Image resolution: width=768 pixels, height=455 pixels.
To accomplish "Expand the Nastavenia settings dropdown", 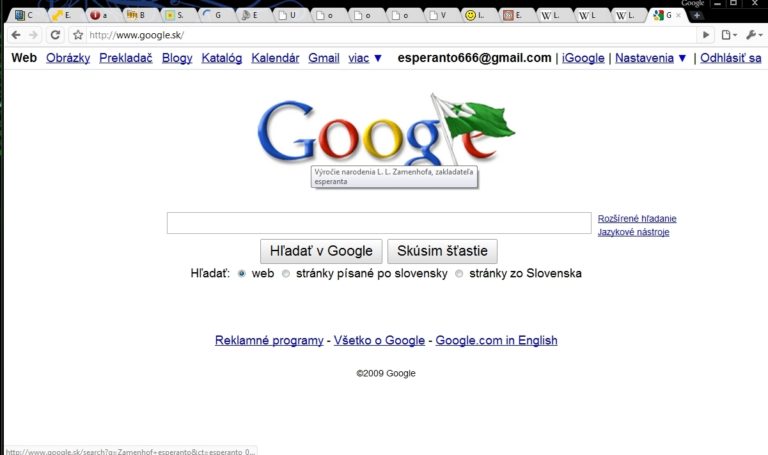I will pos(650,58).
